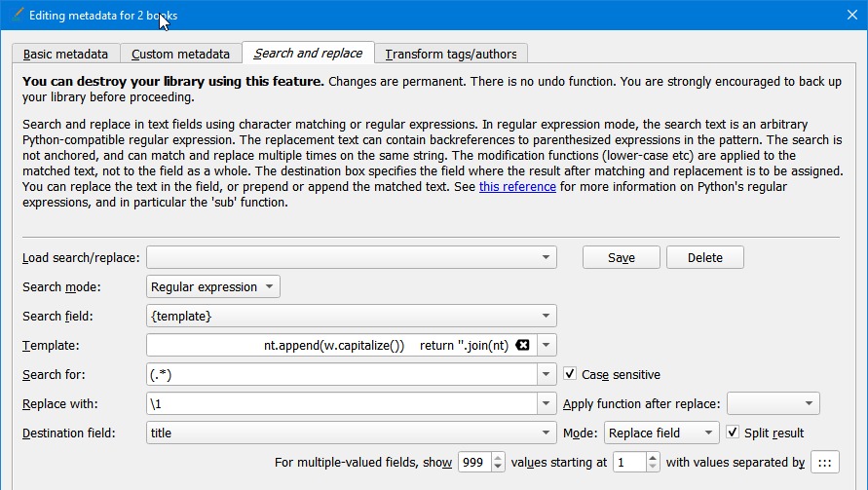Click the Replace with text field
Screen dimensions: 868x490
pyautogui.click(x=341, y=403)
